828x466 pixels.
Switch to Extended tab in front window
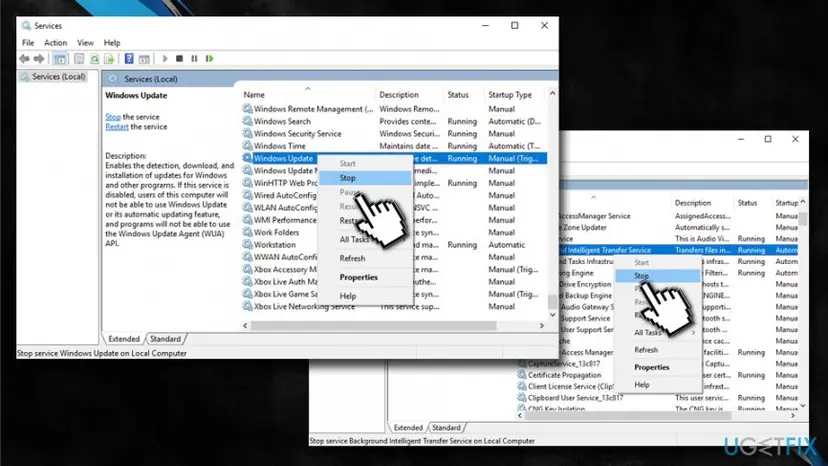coord(124,339)
